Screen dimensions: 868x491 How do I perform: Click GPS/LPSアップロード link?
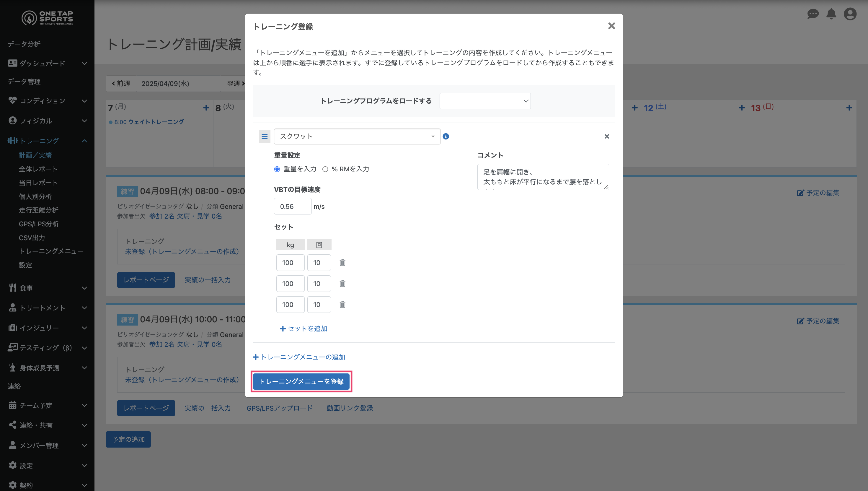click(280, 408)
